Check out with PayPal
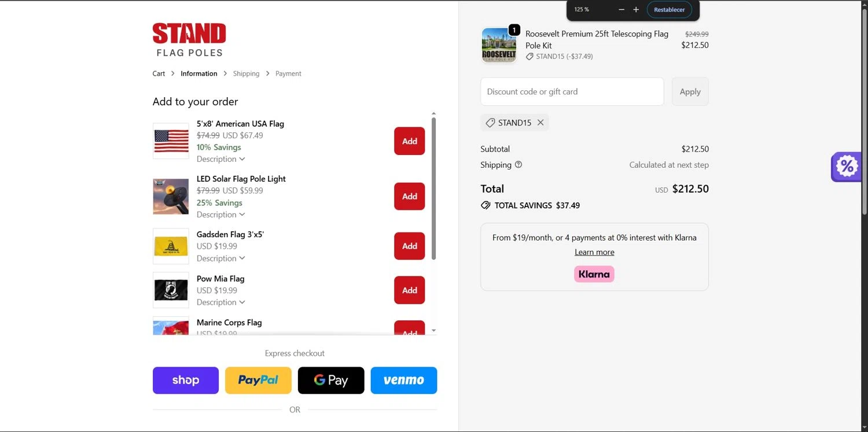Screen dimensions: 868x432 point(258,381)
